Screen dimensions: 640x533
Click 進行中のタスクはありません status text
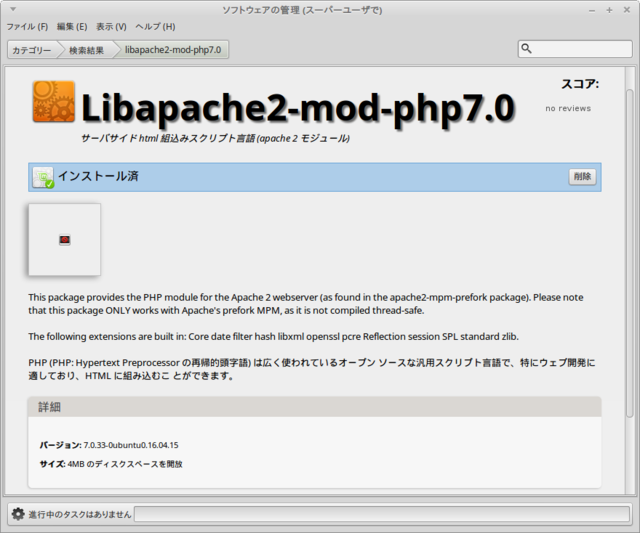(x=80, y=514)
